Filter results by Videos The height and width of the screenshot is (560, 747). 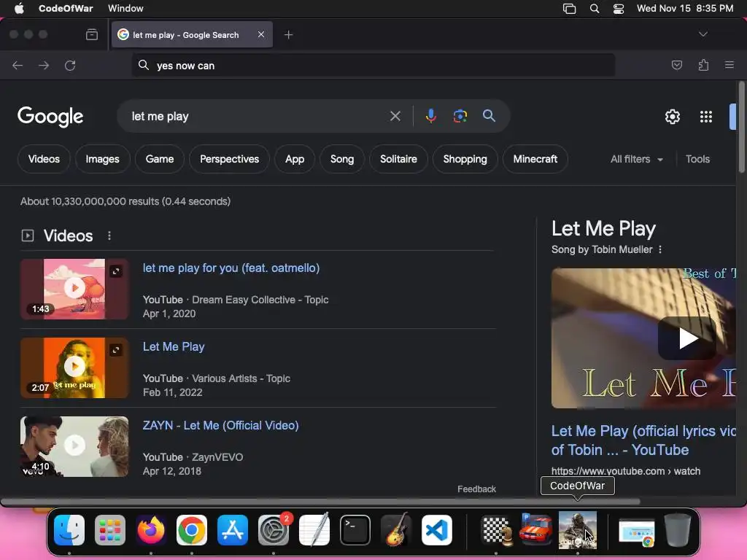(x=44, y=159)
